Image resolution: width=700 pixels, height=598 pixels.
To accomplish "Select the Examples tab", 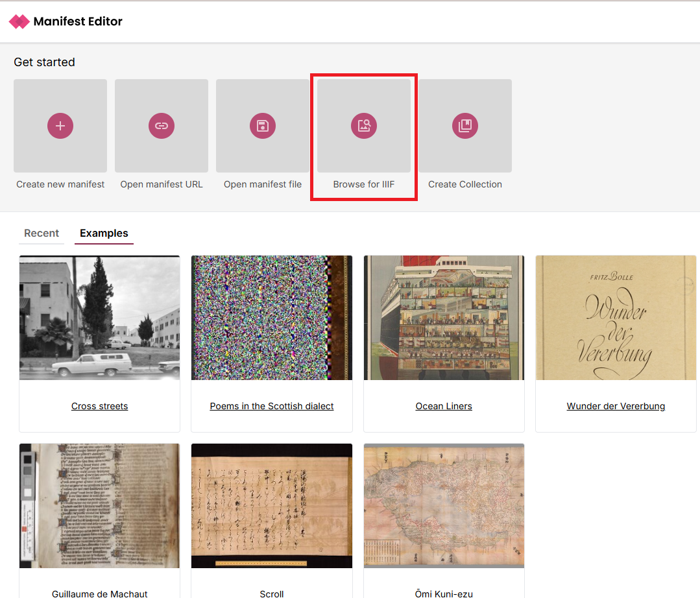I will point(104,233).
